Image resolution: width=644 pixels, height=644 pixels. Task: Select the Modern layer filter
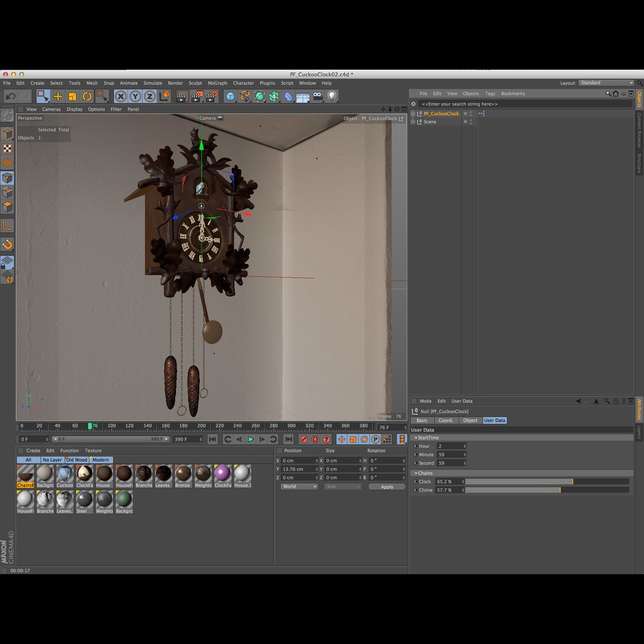pyautogui.click(x=101, y=460)
